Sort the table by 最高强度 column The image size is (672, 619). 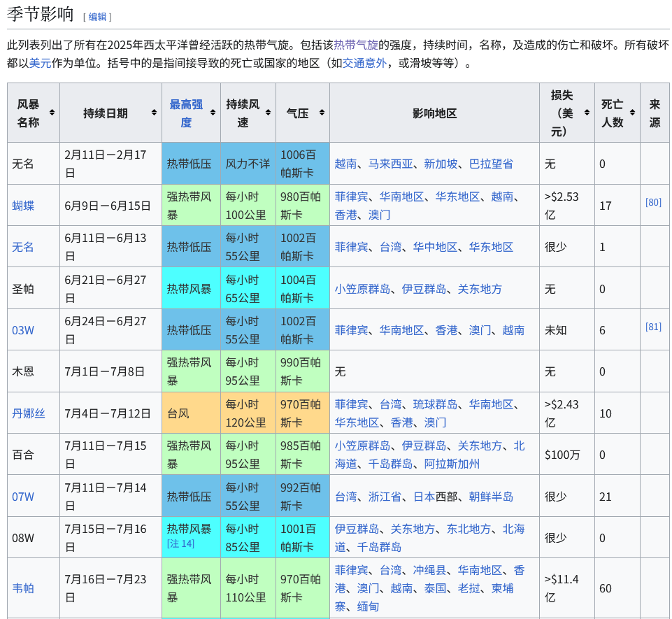point(213,112)
